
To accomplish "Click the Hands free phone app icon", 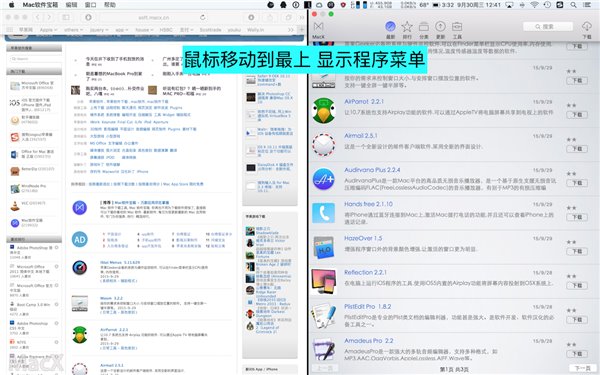I will pyautogui.click(x=323, y=213).
